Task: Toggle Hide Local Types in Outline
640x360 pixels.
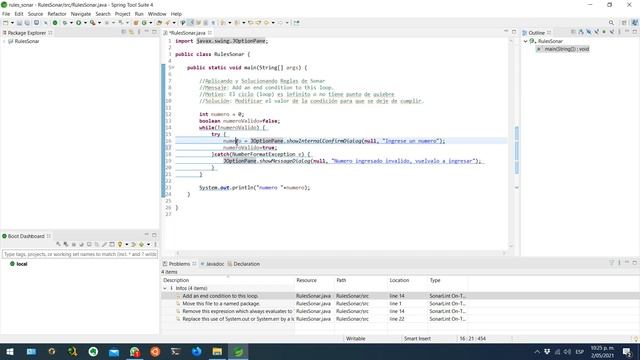Action: point(612,32)
